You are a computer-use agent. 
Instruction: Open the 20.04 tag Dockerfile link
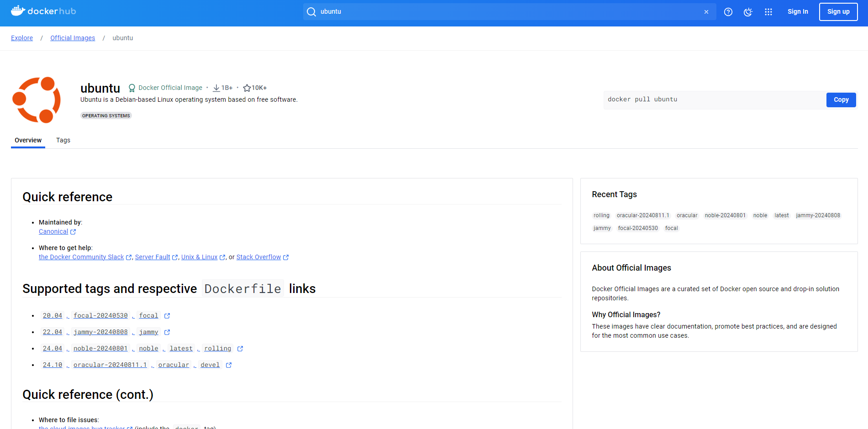point(53,316)
